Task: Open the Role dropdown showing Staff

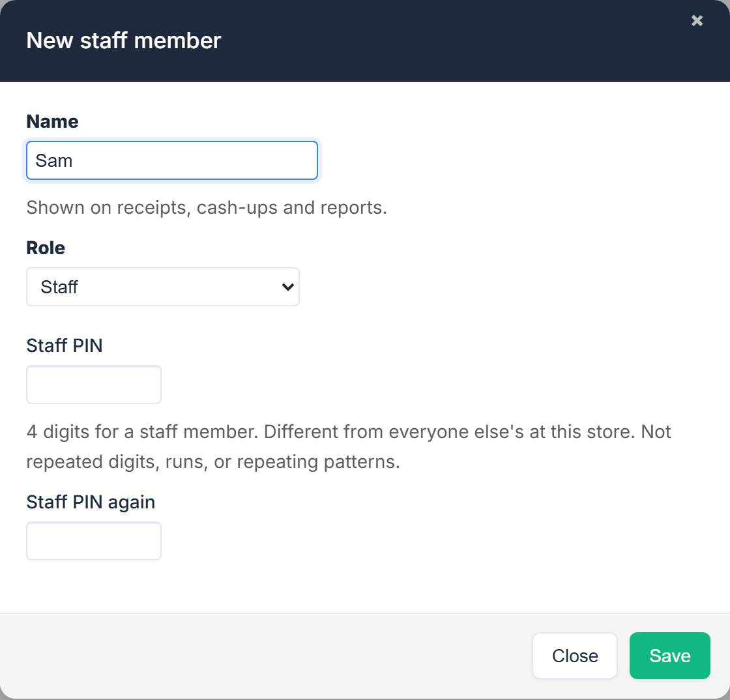Action: pyautogui.click(x=162, y=287)
